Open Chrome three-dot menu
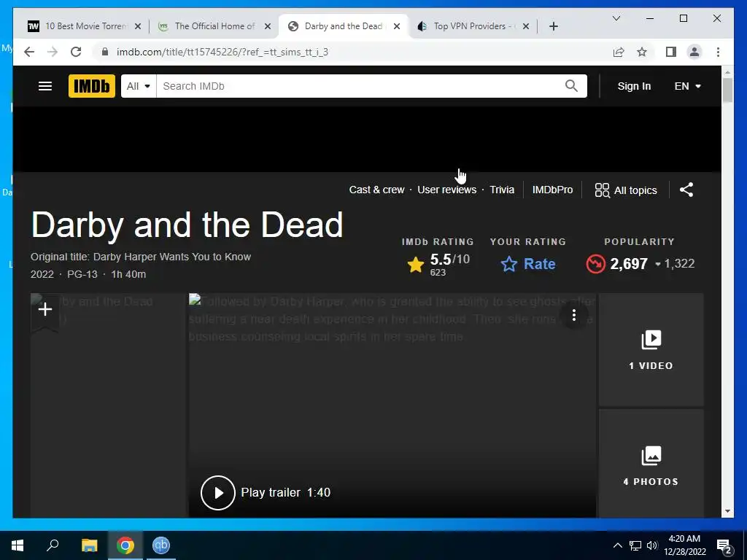The image size is (747, 560). click(718, 52)
